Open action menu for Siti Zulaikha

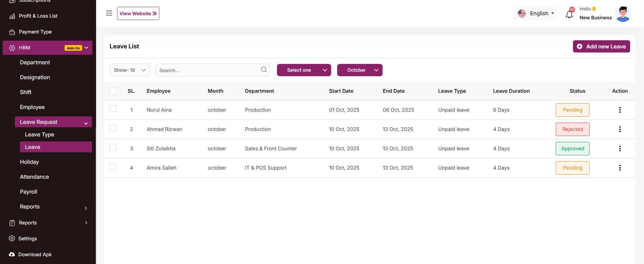click(620, 149)
